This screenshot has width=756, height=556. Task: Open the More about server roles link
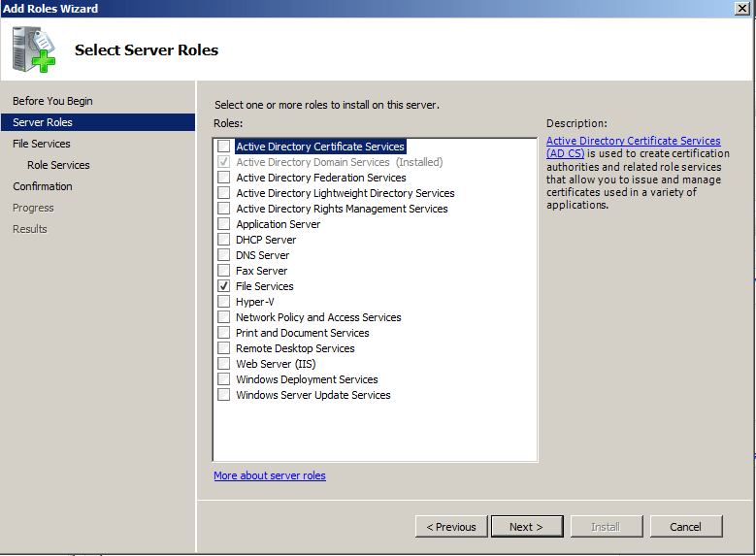270,475
